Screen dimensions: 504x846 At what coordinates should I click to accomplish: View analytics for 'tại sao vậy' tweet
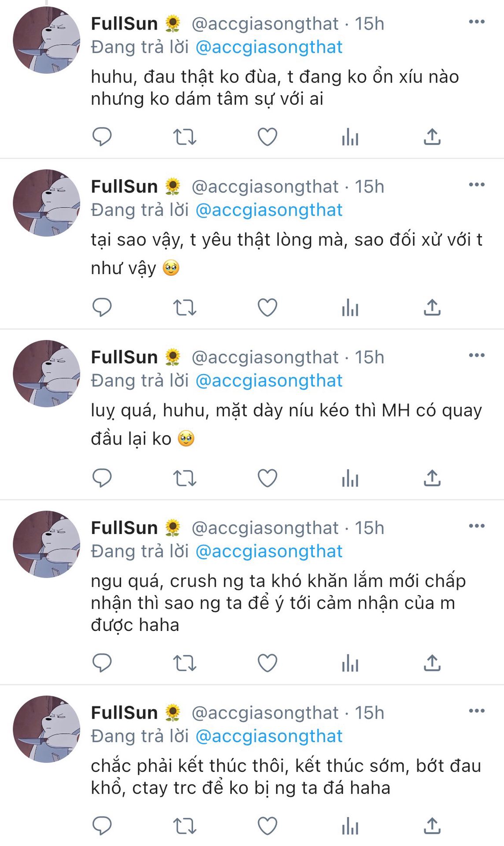click(350, 308)
